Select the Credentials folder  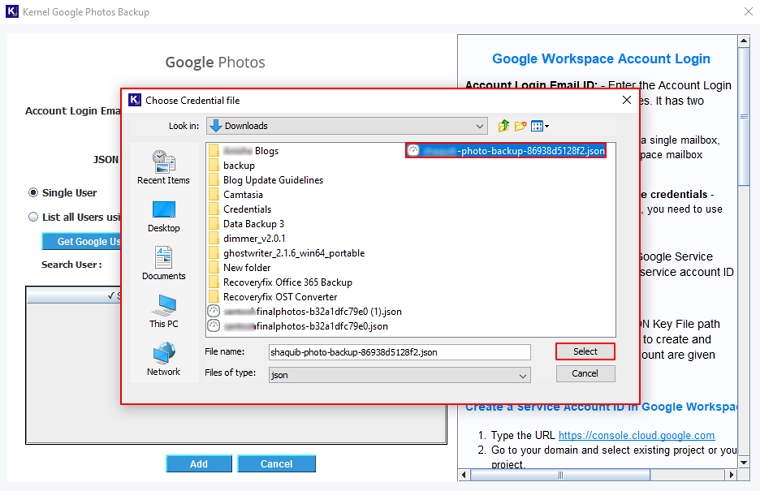click(x=246, y=209)
